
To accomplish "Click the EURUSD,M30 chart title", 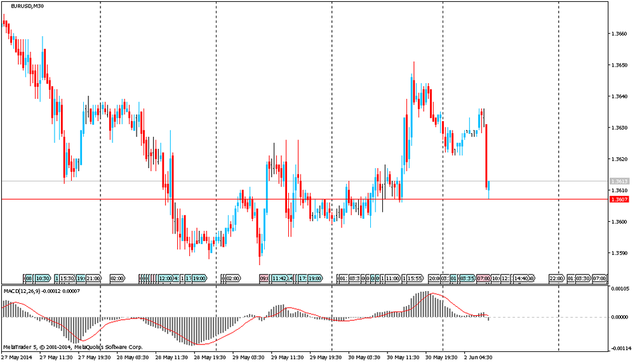I will click(27, 6).
